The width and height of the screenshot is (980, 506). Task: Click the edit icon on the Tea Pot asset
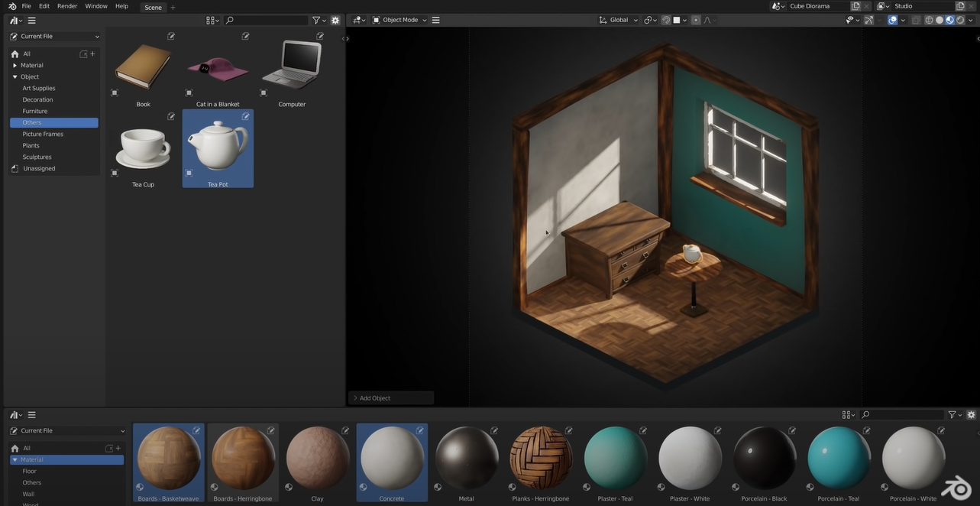pyautogui.click(x=246, y=116)
